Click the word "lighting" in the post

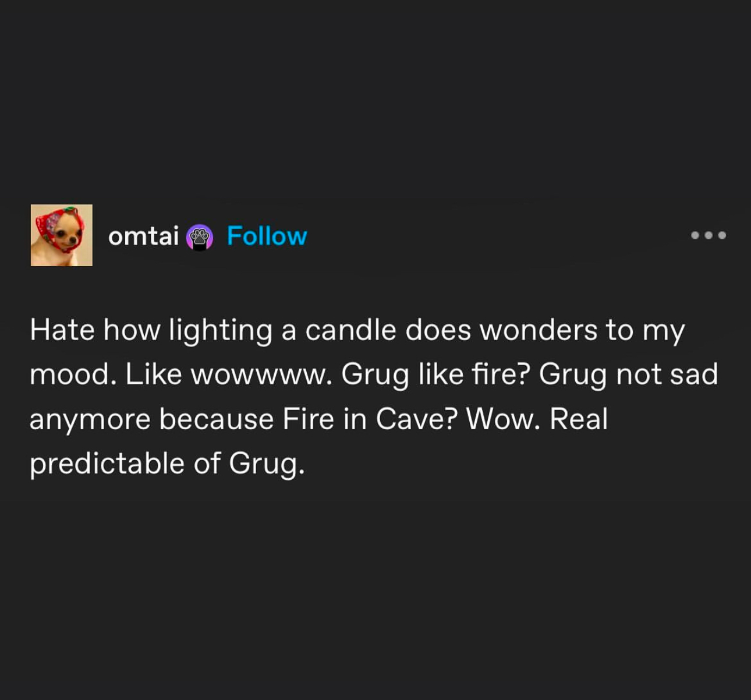(221, 331)
